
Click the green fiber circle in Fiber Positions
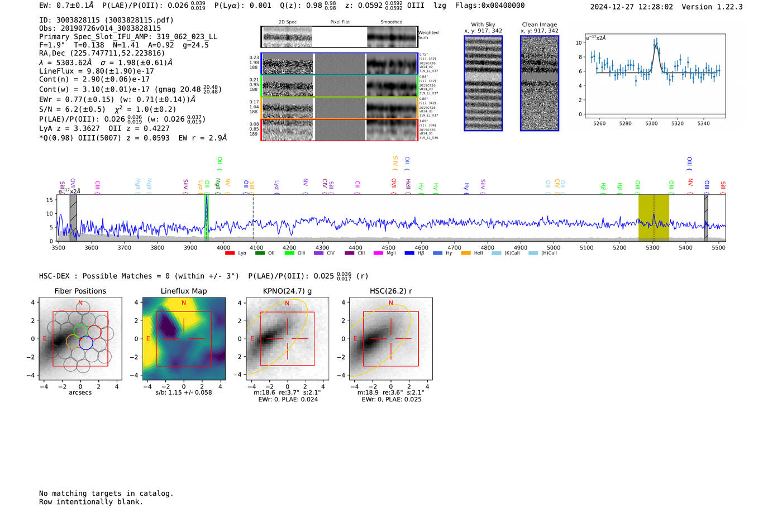pos(80,330)
